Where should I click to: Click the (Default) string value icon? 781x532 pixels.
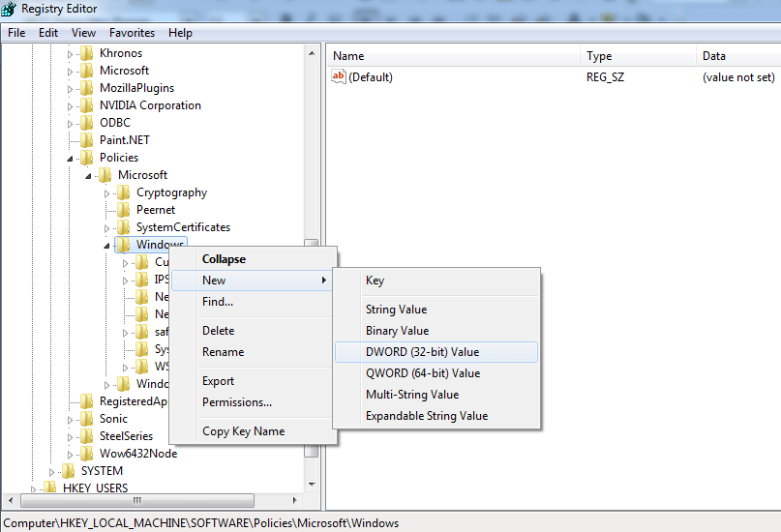coord(339,77)
